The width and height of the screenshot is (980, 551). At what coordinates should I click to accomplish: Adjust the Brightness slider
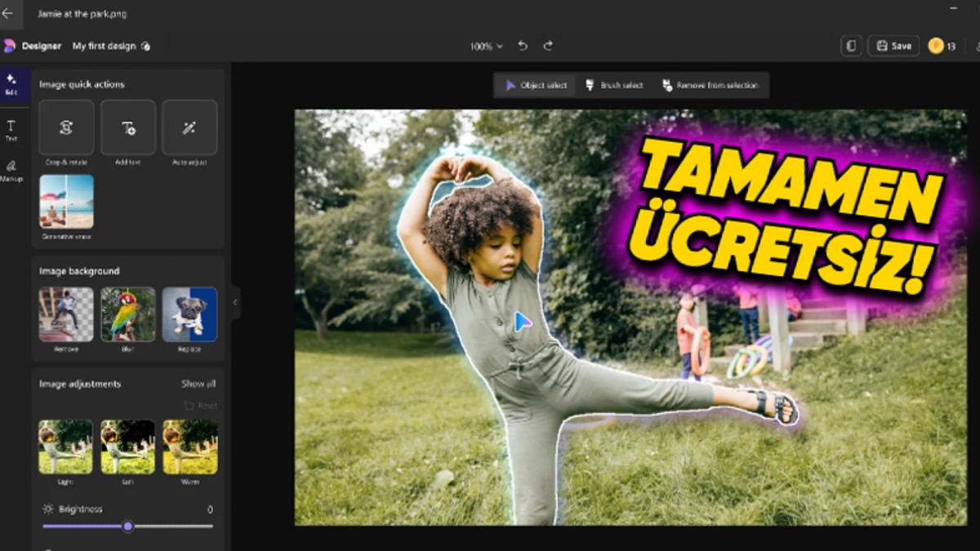point(127,527)
